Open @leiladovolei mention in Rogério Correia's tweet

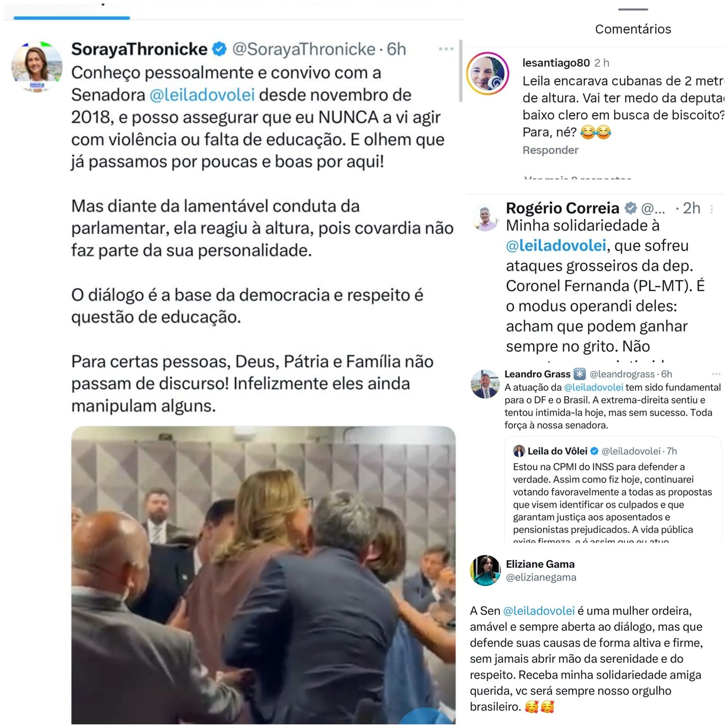556,246
